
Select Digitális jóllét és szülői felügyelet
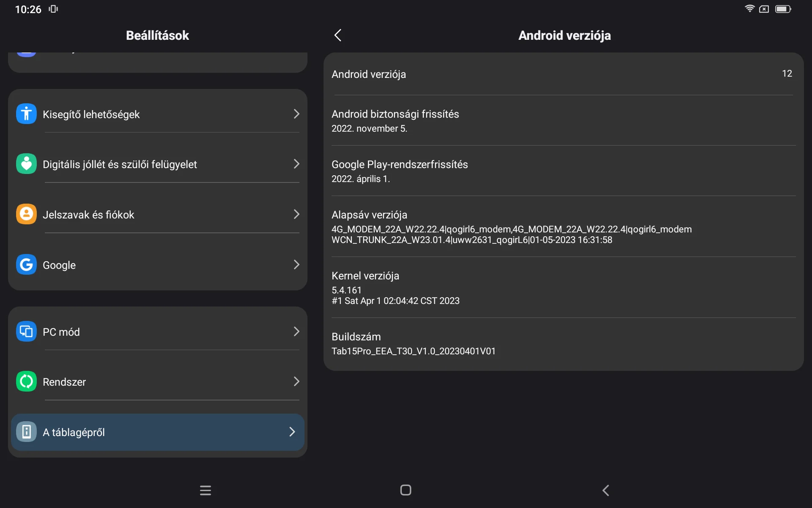click(120, 164)
